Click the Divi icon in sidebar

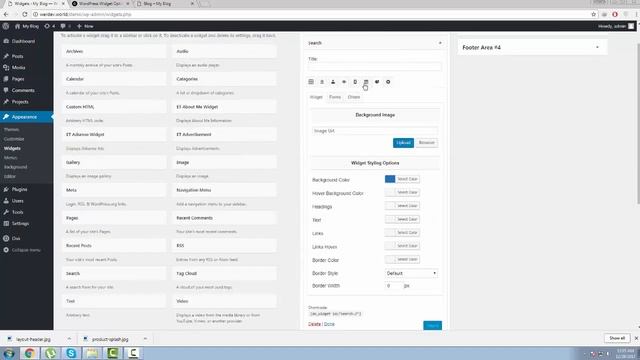(x=6, y=238)
